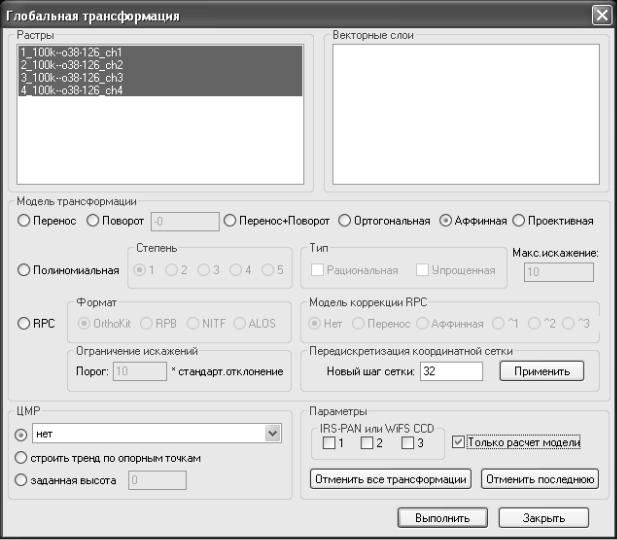Click the Применить button
Viewport: 617px width, 540px height.
[542, 371]
